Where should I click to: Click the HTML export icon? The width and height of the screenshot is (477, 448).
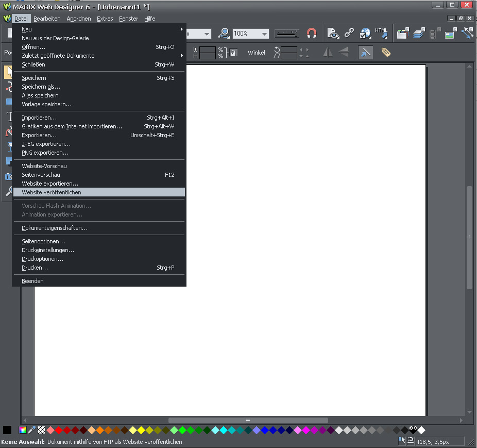[x=382, y=33]
